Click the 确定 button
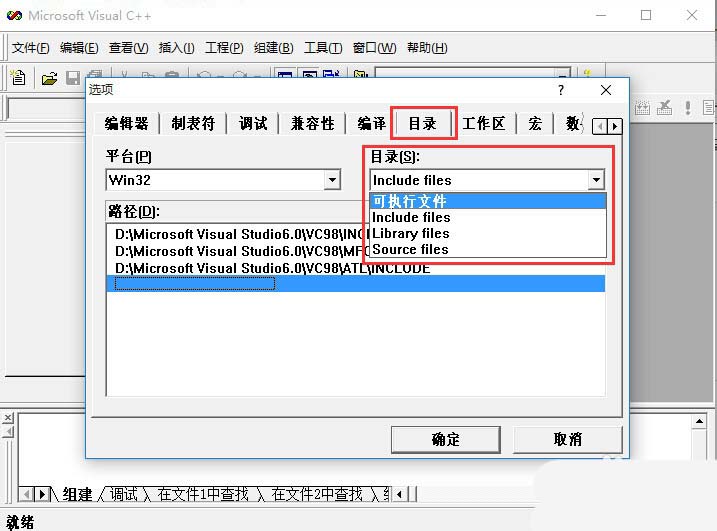This screenshot has height=531, width=717. [x=446, y=440]
